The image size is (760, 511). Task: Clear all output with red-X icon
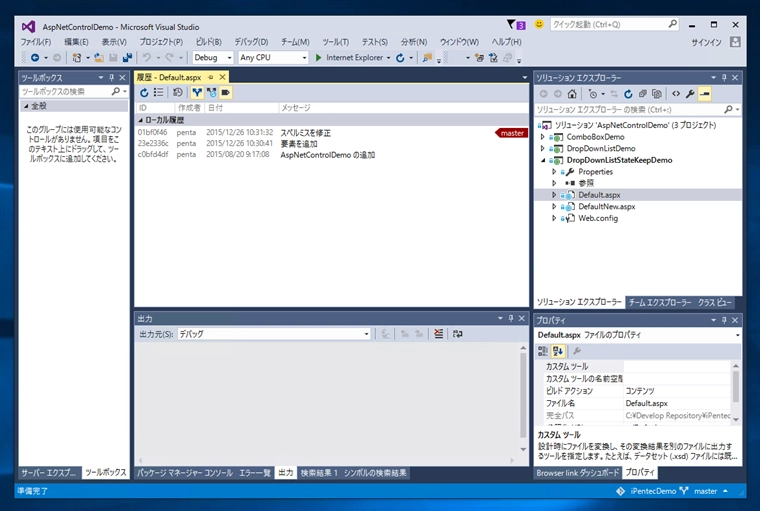pyautogui.click(x=439, y=334)
